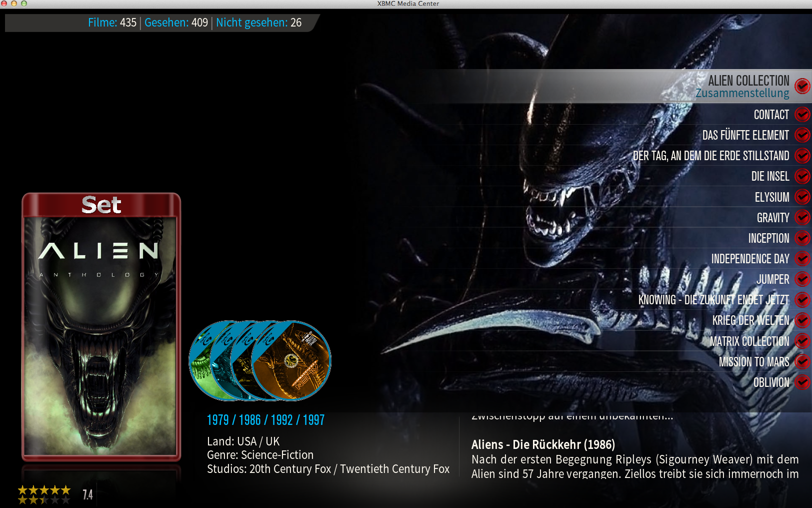Click watched checkmark beside Oblivion
This screenshot has height=508, width=812.
point(802,382)
